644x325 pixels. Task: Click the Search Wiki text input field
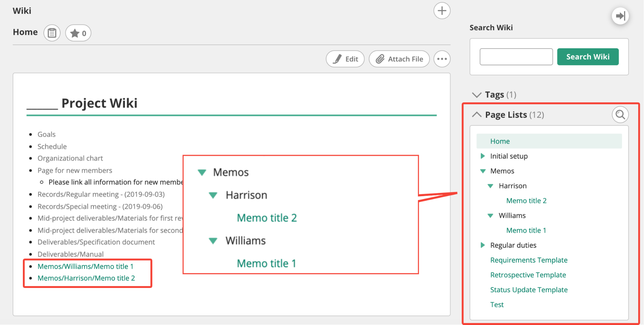(516, 57)
